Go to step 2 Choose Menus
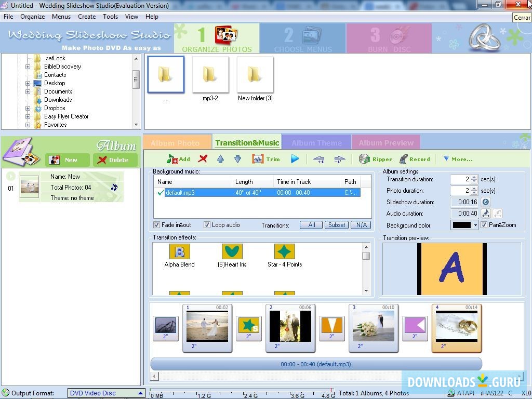 click(x=303, y=38)
